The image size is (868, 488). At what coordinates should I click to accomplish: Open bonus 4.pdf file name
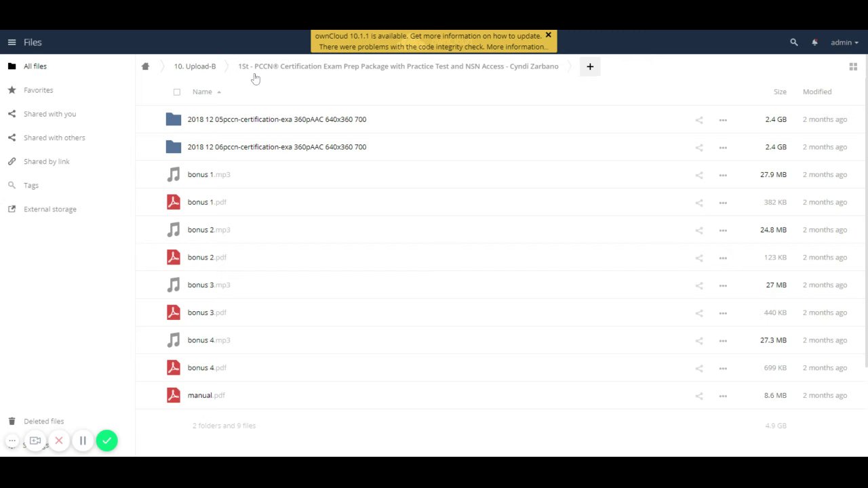(207, 368)
